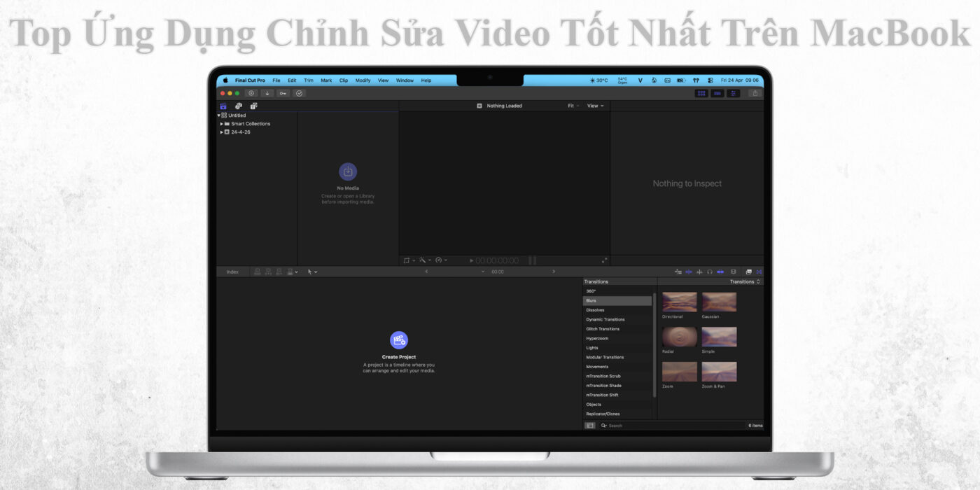Image resolution: width=980 pixels, height=490 pixels.
Task: Click the Import Media down-arrow toolbar button
Action: coord(267,93)
